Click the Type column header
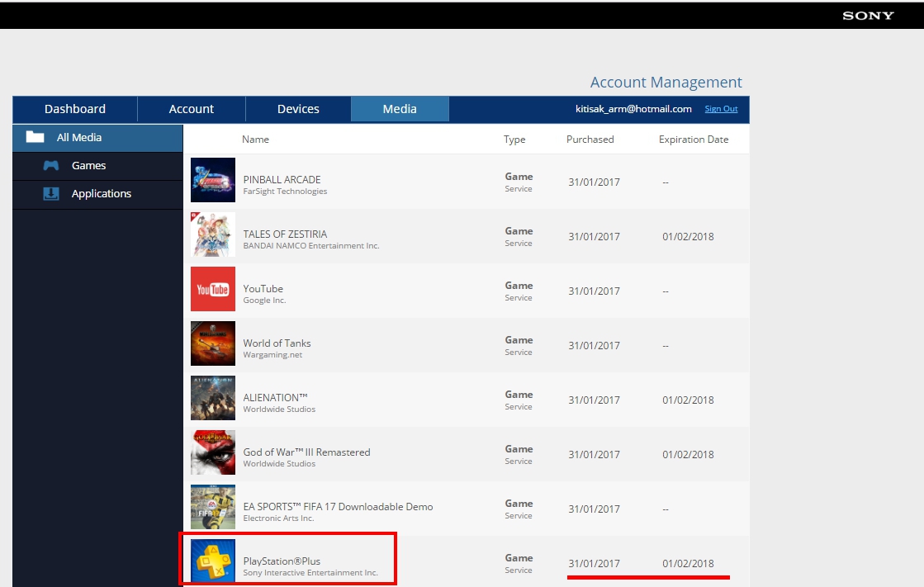The width and height of the screenshot is (924, 587). (x=514, y=140)
